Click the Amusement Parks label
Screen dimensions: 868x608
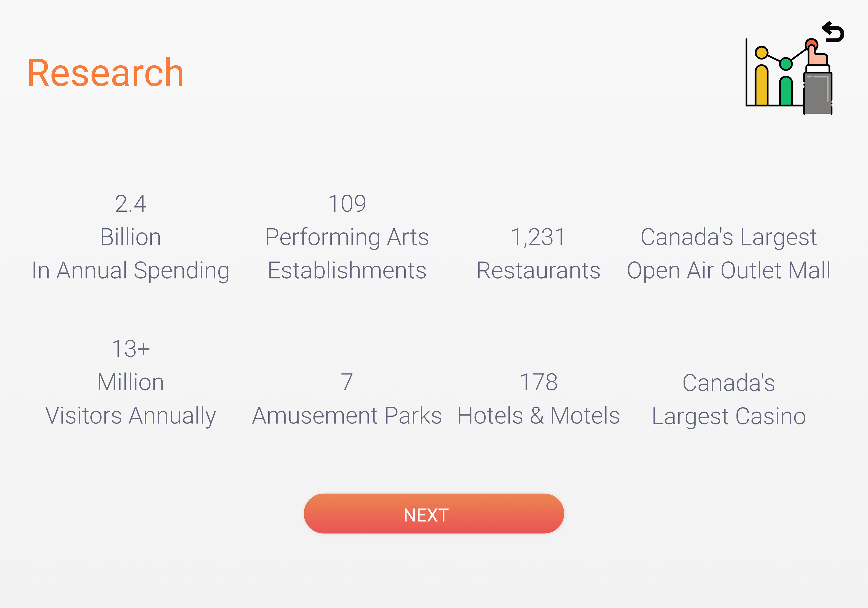(347, 416)
